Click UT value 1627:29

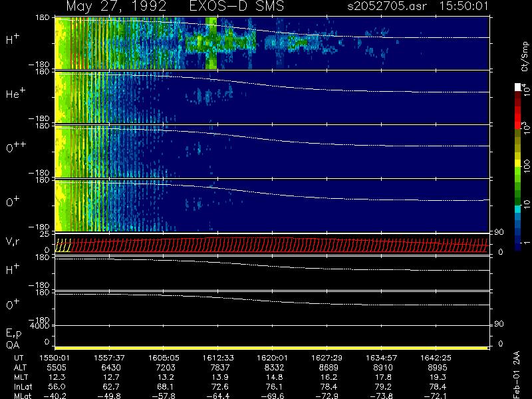(x=327, y=358)
